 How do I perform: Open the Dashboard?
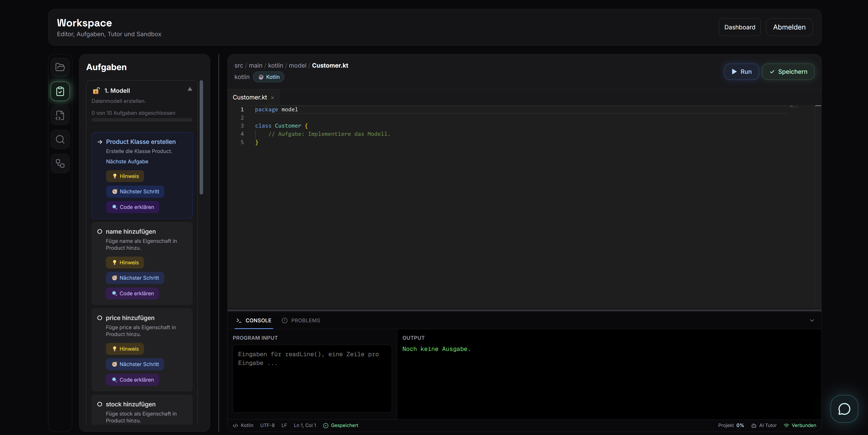[x=740, y=27]
